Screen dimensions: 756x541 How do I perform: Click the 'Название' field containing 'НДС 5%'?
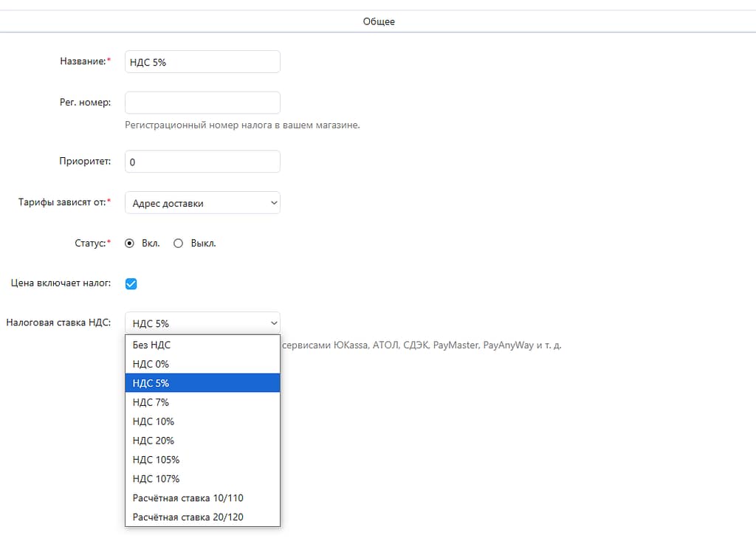tap(202, 62)
